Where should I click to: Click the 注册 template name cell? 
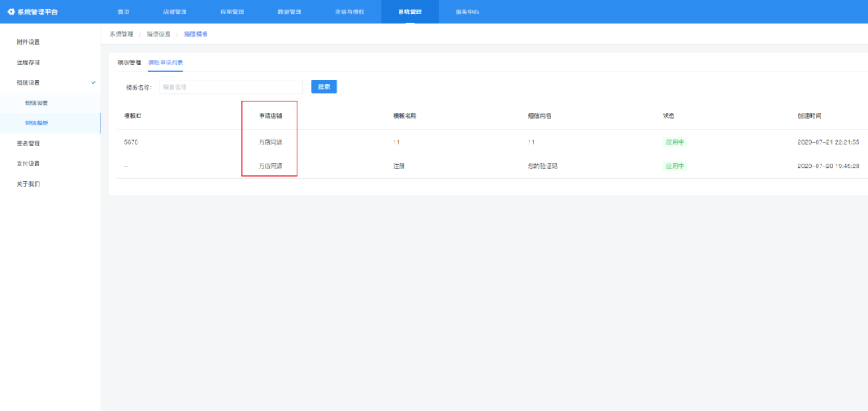[x=399, y=166]
